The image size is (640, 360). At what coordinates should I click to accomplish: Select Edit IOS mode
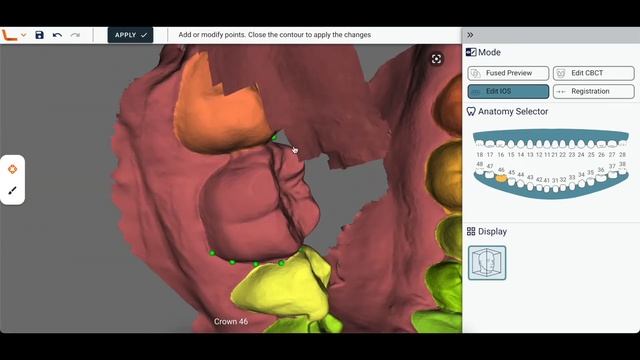tap(508, 91)
